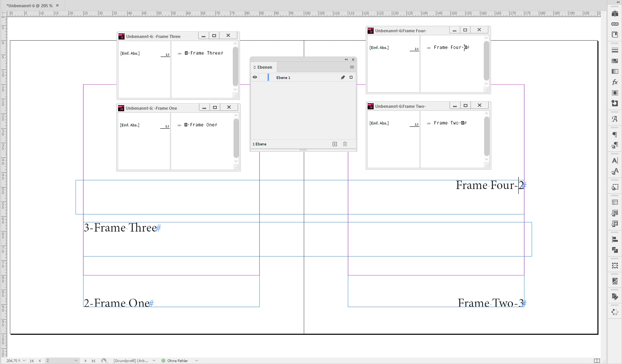Go to last page arrow
This screenshot has width=622, height=364.
pyautogui.click(x=93, y=361)
